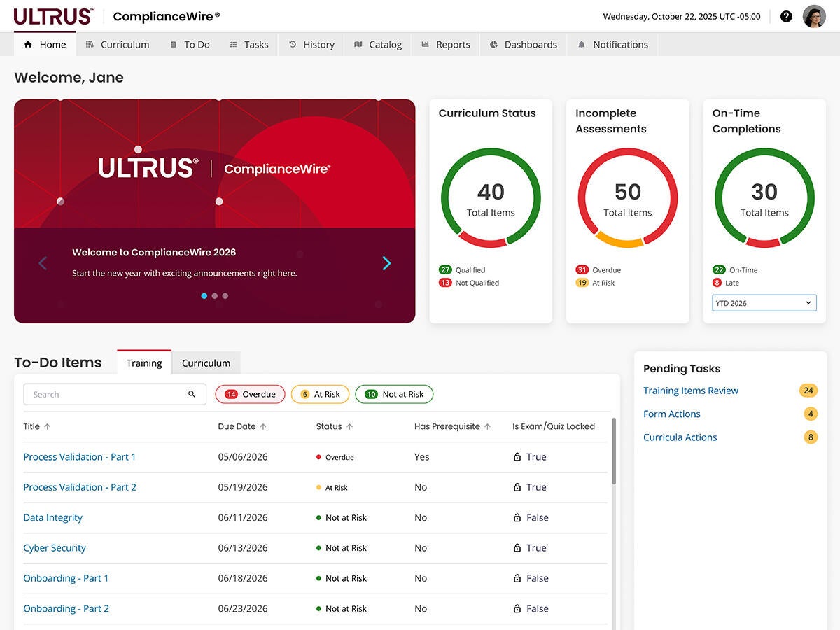
Task: Sort by Has Prerequisite column arrow
Action: tap(487, 426)
